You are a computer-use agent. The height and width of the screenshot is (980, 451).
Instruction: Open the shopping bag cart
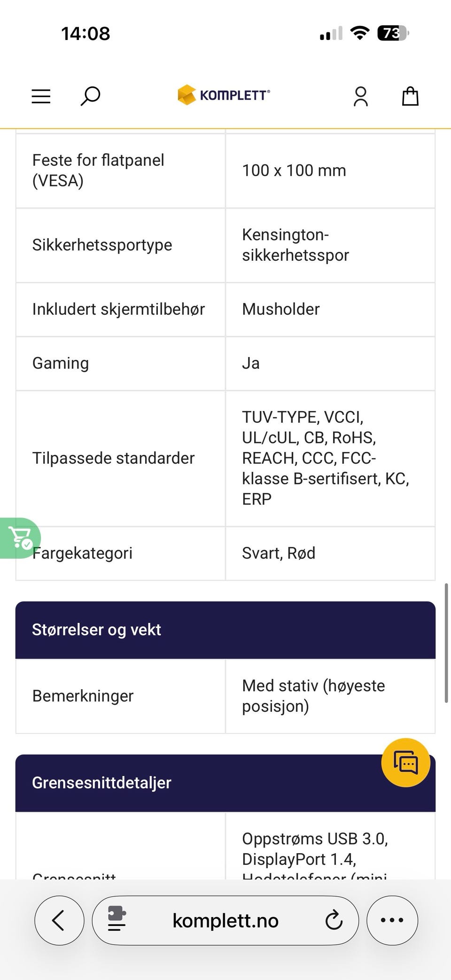point(410,96)
